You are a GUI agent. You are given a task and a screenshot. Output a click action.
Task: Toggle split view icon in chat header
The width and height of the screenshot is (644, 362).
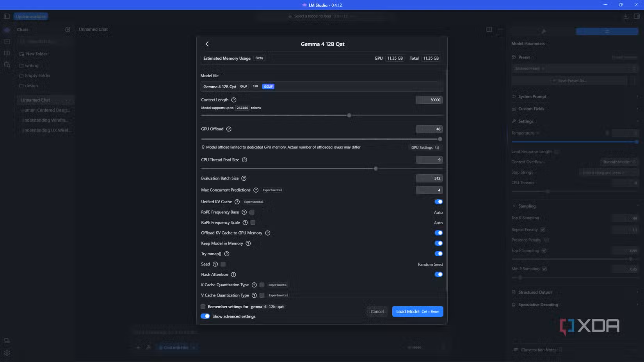tap(489, 29)
